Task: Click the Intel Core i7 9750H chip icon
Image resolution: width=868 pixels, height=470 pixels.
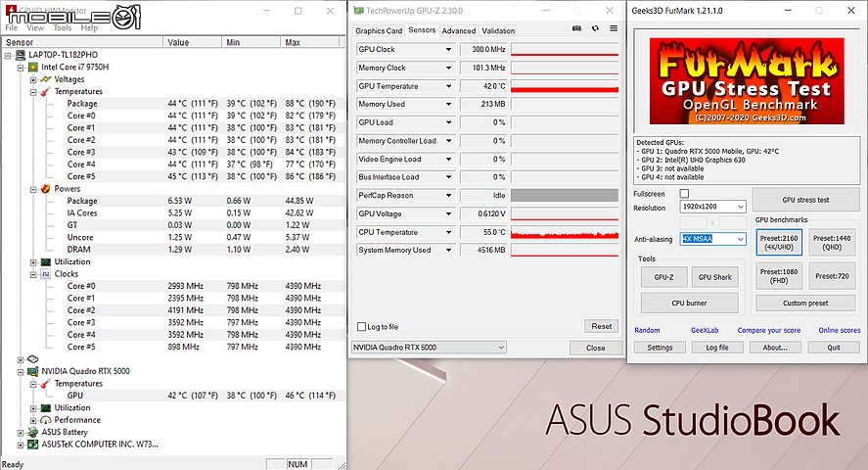Action: pyautogui.click(x=32, y=67)
